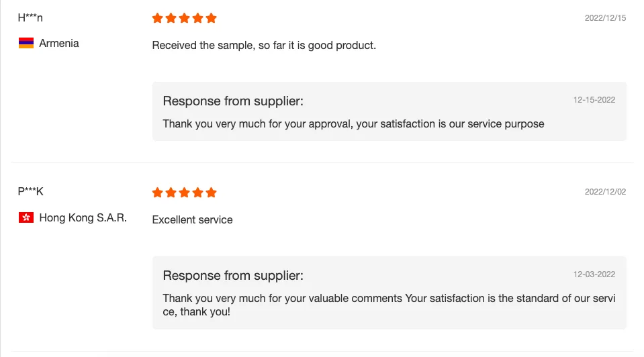Screen dimensions: 644x357
Task: Click reviewer name P***K
Action: tap(30, 191)
